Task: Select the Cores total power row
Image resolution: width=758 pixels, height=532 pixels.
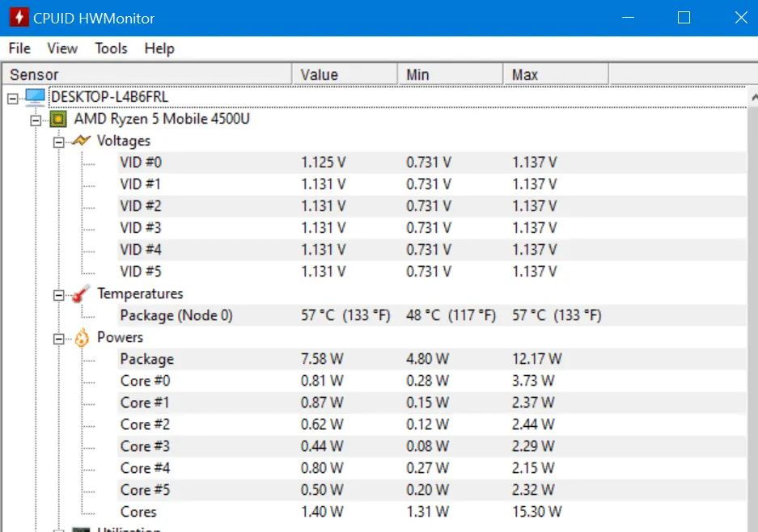Action: coord(432,512)
